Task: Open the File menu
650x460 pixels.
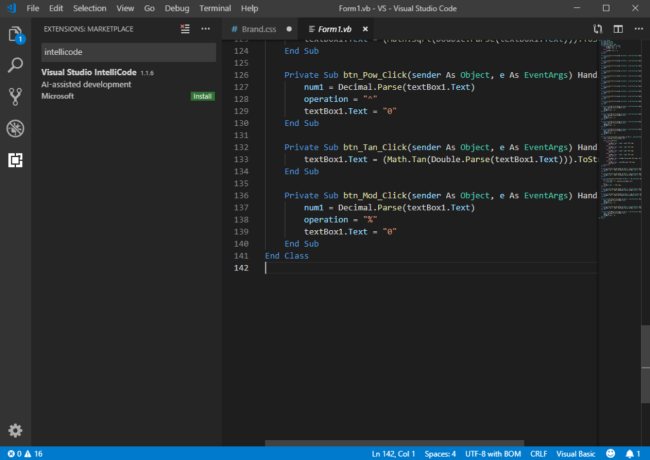Action: tap(32, 8)
